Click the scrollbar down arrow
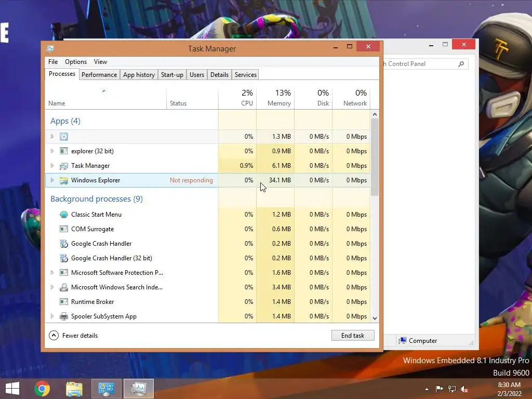Screen dimensions: 532x399 point(375,318)
